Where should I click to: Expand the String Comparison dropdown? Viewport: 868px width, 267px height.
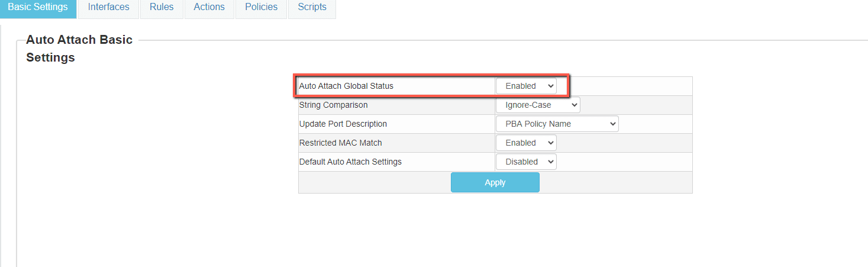coord(538,105)
